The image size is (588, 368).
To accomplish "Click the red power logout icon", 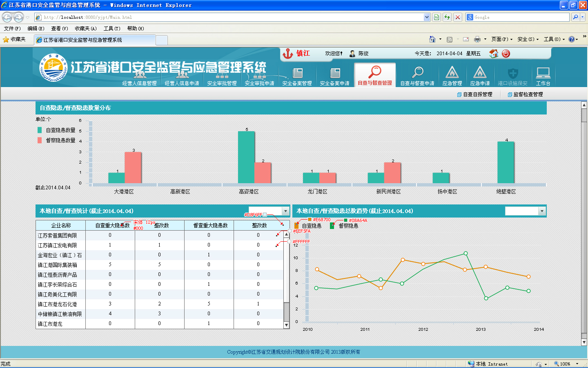I will pyautogui.click(x=506, y=54).
